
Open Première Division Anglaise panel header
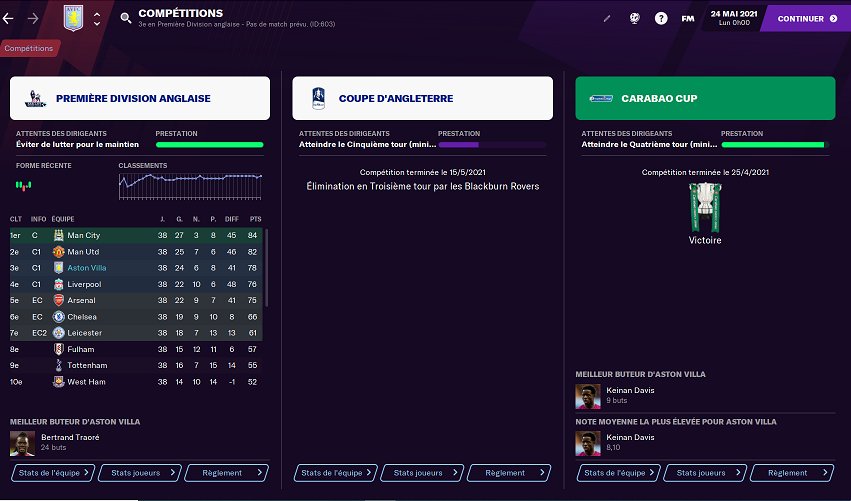pos(140,99)
